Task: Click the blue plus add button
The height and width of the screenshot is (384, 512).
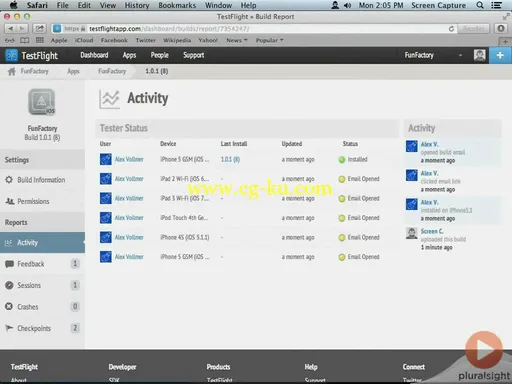Action: 500,55
